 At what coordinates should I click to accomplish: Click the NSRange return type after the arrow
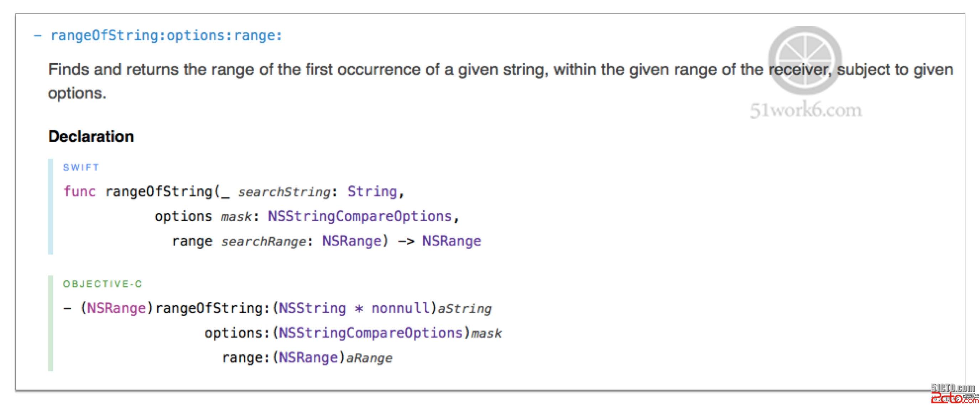[x=452, y=241]
